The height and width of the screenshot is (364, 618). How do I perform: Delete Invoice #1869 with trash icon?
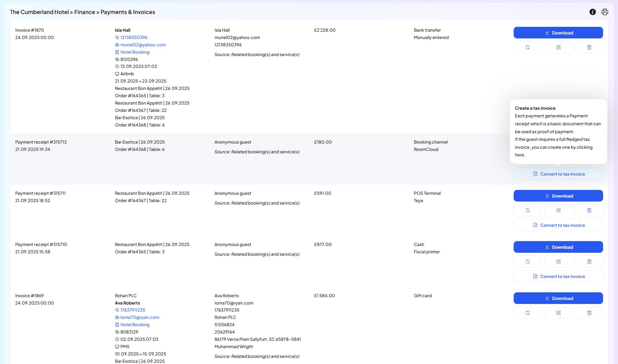pos(589,313)
